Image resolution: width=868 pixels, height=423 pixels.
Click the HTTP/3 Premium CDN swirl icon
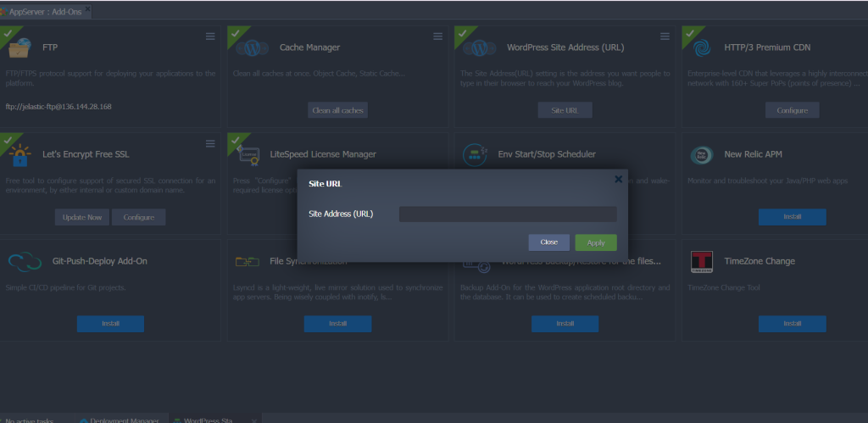click(x=702, y=47)
